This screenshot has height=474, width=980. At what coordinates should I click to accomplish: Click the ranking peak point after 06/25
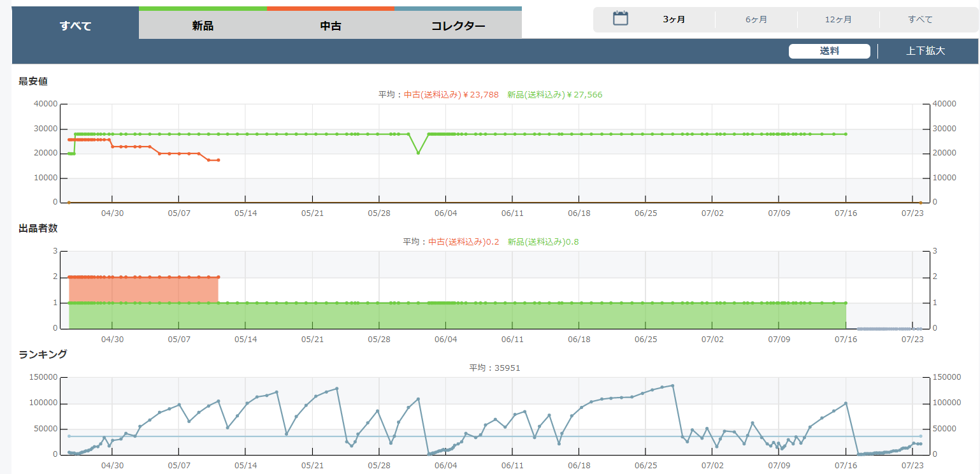[672, 385]
